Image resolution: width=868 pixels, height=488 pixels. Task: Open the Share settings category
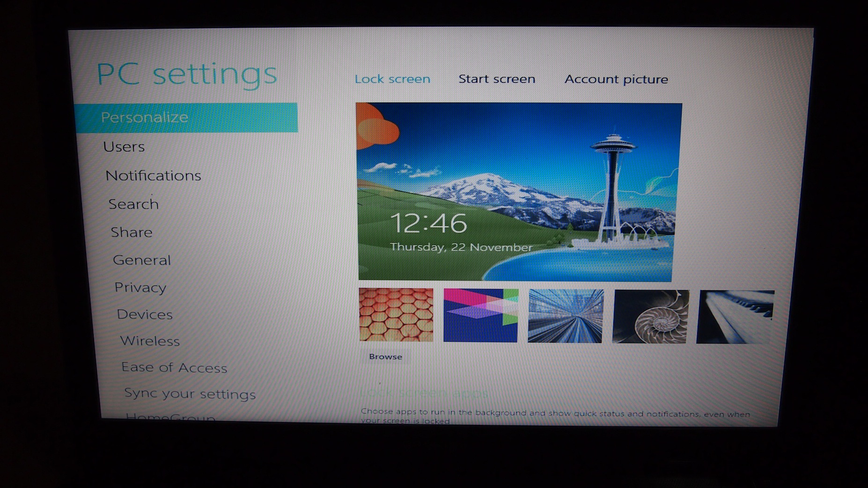(x=132, y=232)
